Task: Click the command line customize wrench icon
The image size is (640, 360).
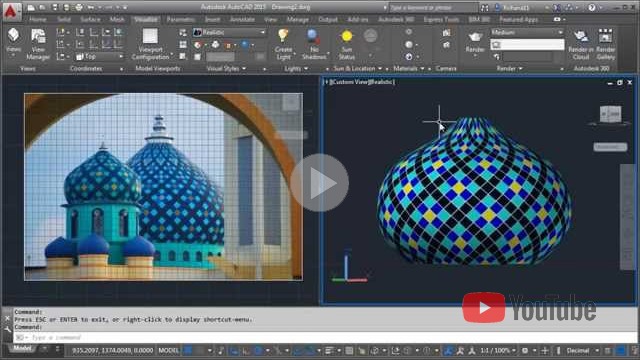Action: [7, 329]
